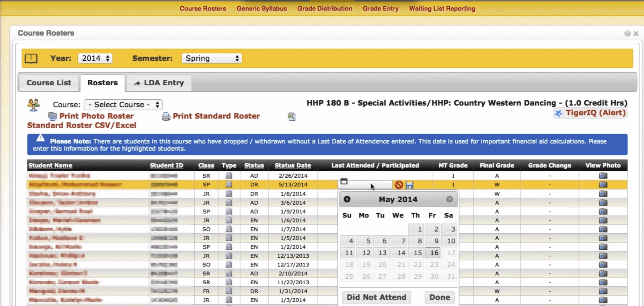
Task: Go to previous month in calendar
Action: point(347,199)
